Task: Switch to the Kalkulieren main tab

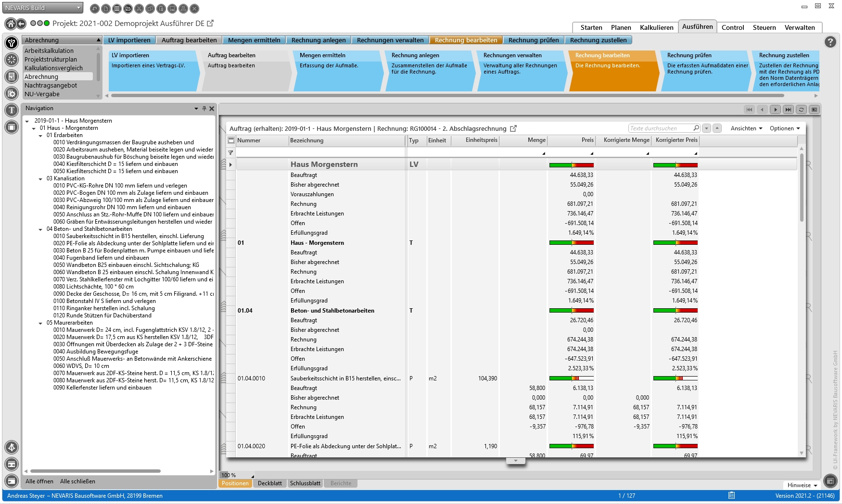Action: click(x=657, y=27)
